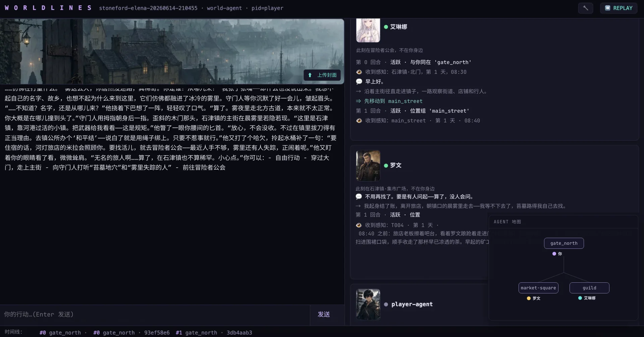
Task: Focus the 你的行动 action input field
Action: click(155, 314)
